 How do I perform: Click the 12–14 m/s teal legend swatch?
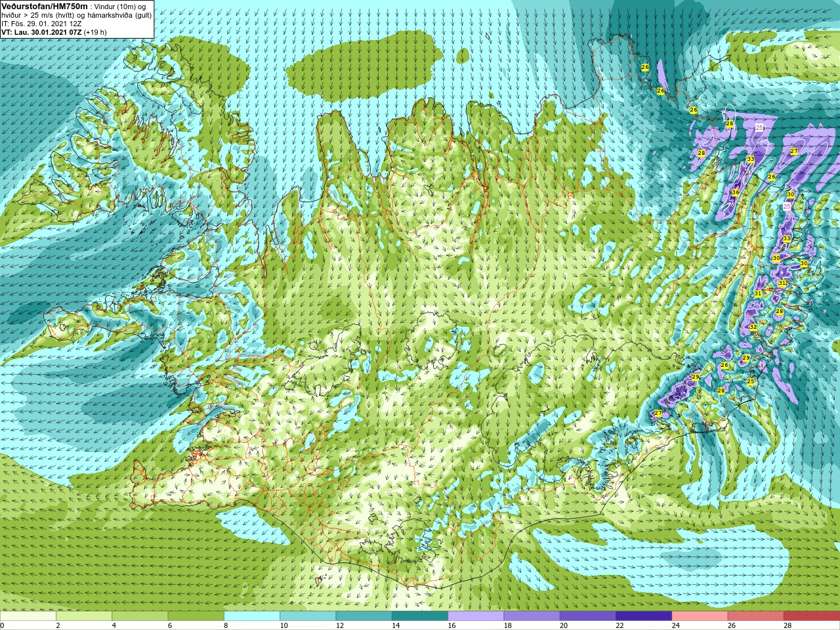click(x=364, y=617)
